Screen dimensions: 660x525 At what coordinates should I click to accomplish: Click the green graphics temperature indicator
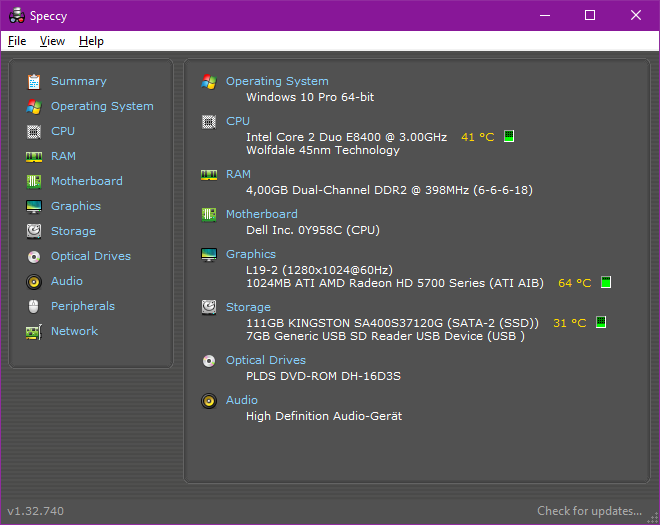[x=605, y=283]
